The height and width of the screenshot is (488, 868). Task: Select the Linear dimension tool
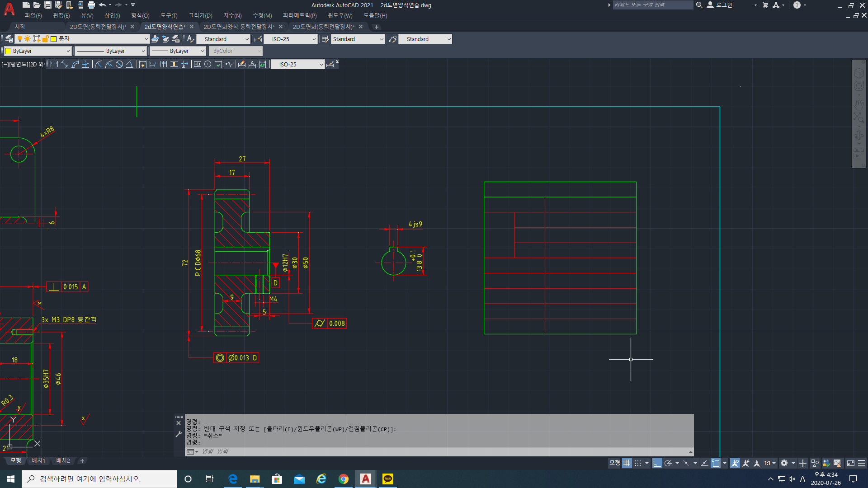coord(54,65)
